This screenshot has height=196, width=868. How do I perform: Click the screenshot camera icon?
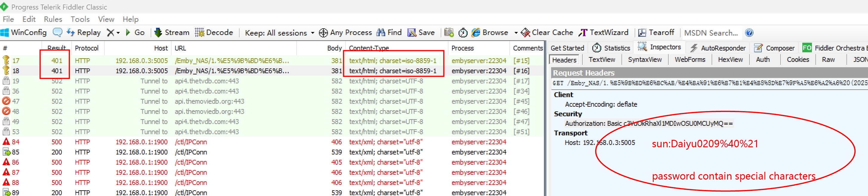pyautogui.click(x=449, y=33)
